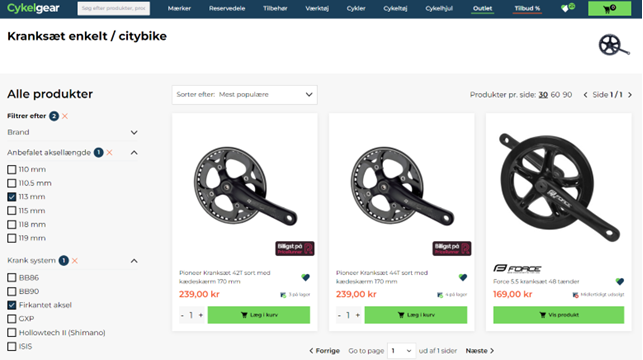Go to previous page arrow near Side 1/1
This screenshot has width=643, height=360.
coord(586,95)
